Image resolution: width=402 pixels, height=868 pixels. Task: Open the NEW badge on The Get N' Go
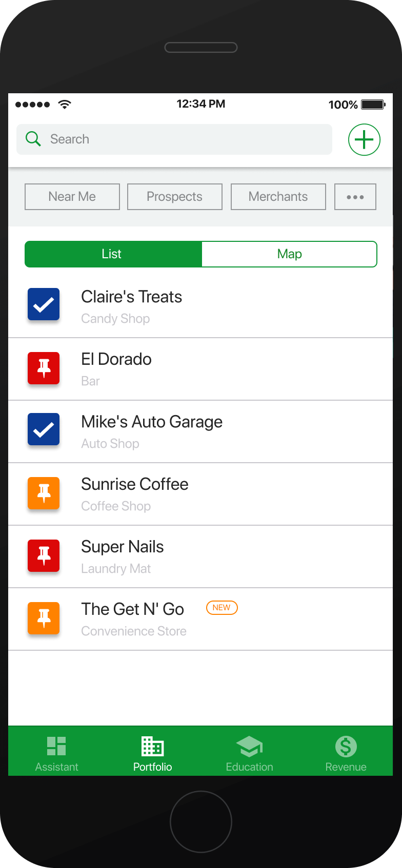(x=222, y=608)
